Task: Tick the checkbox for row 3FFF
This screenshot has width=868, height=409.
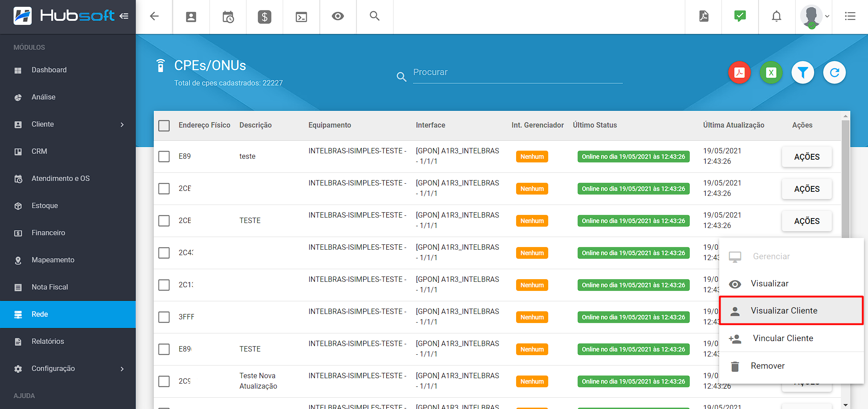Action: pyautogui.click(x=164, y=317)
